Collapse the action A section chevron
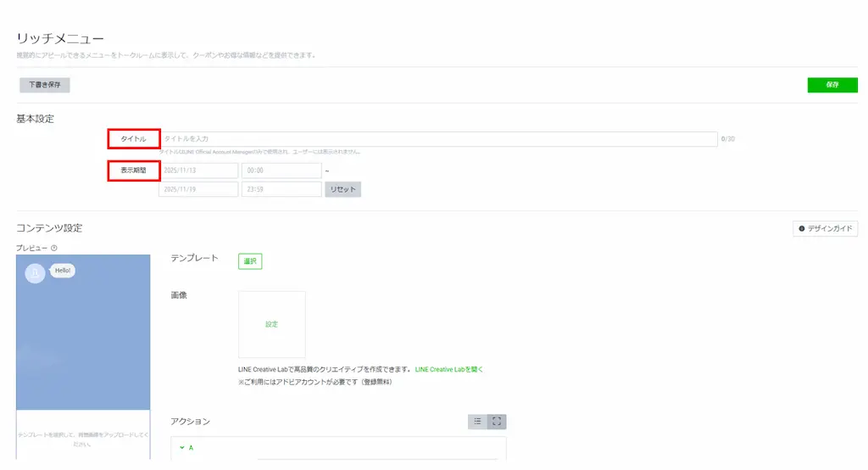Image resolution: width=868 pixels, height=470 pixels. pyautogui.click(x=182, y=447)
